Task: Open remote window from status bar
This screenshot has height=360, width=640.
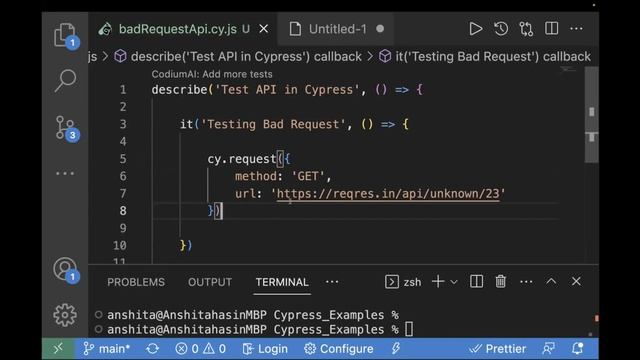Action: pos(58,349)
